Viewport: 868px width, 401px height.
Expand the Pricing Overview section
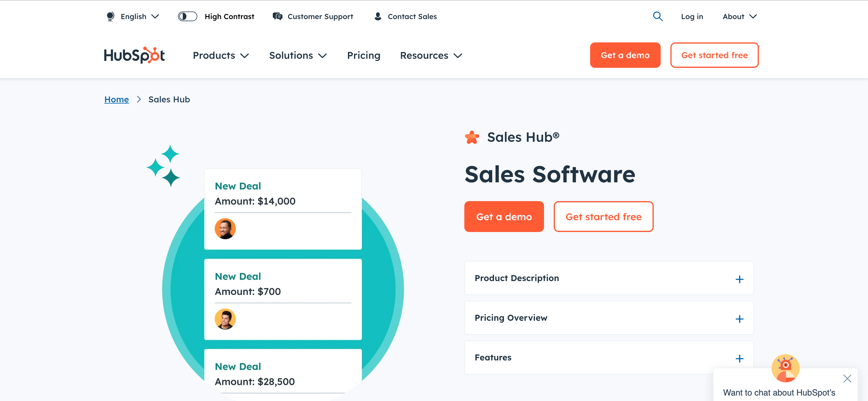click(740, 319)
